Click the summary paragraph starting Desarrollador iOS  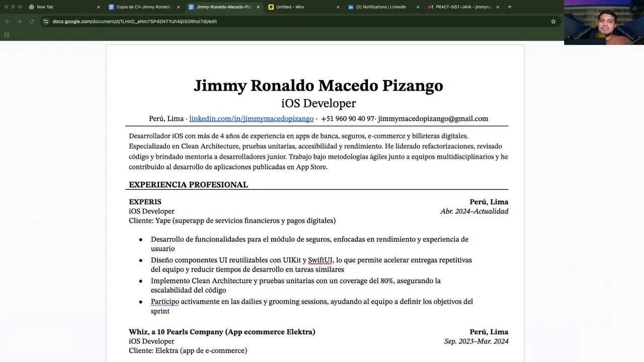(x=318, y=151)
